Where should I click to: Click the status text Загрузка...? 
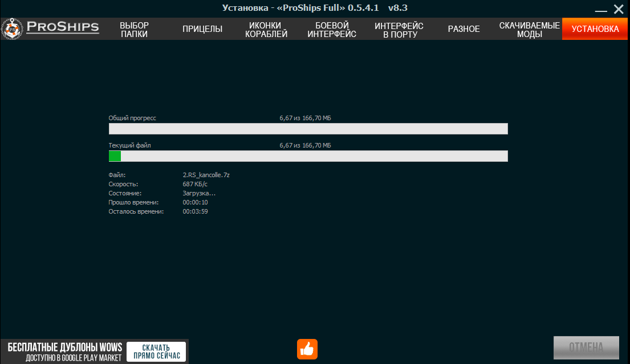(199, 194)
